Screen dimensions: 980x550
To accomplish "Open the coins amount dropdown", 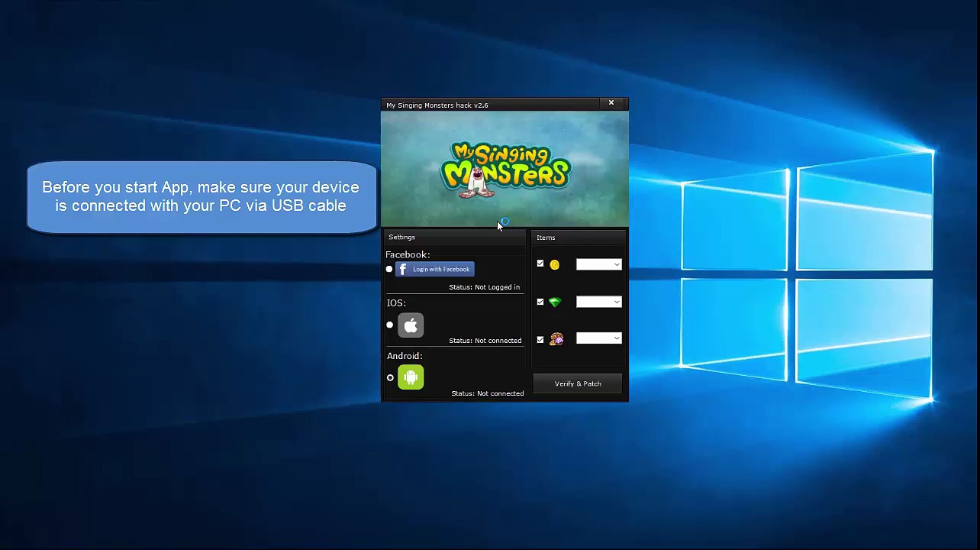I will [599, 264].
